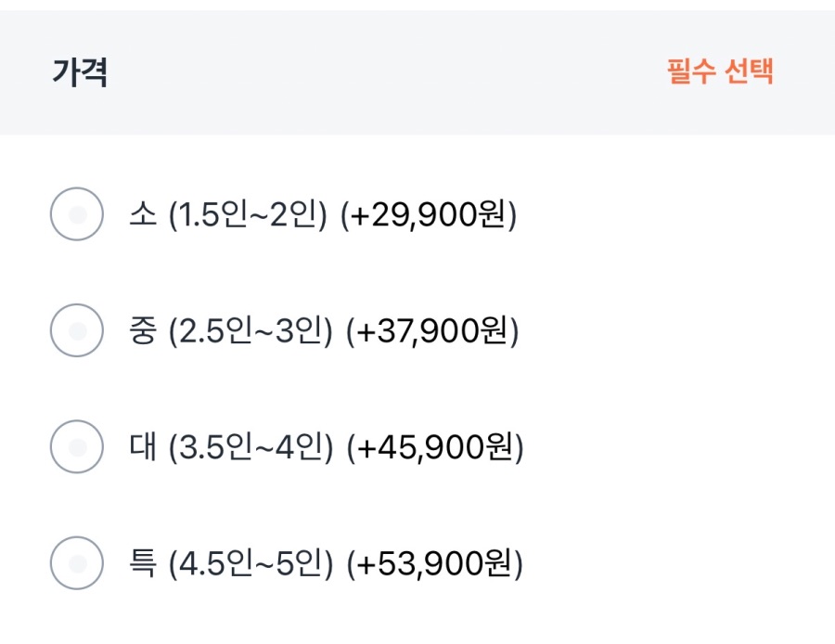Click the 중 option text label
This screenshot has width=835, height=644.
click(144, 329)
